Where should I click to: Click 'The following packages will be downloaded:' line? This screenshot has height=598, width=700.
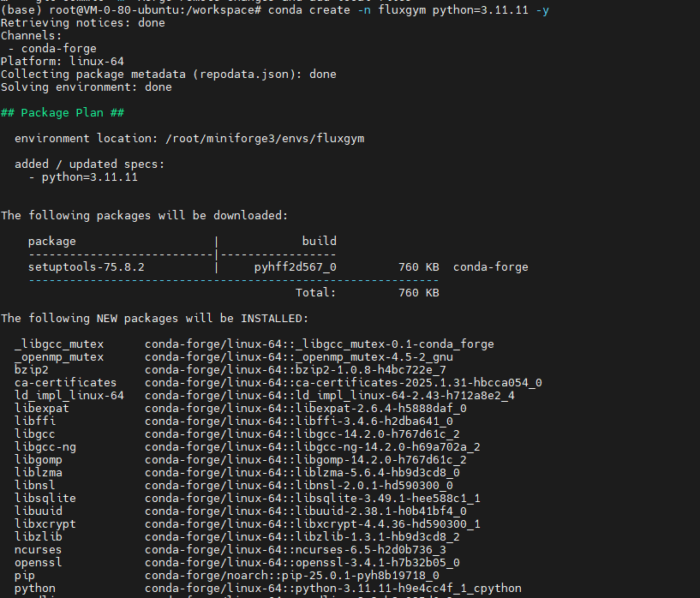pyautogui.click(x=145, y=216)
